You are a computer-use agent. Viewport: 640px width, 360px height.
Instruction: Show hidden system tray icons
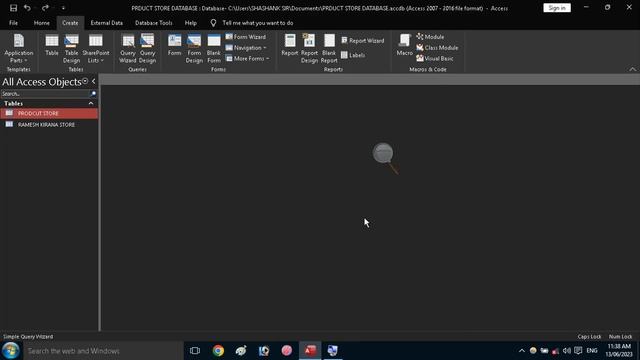pos(522,351)
